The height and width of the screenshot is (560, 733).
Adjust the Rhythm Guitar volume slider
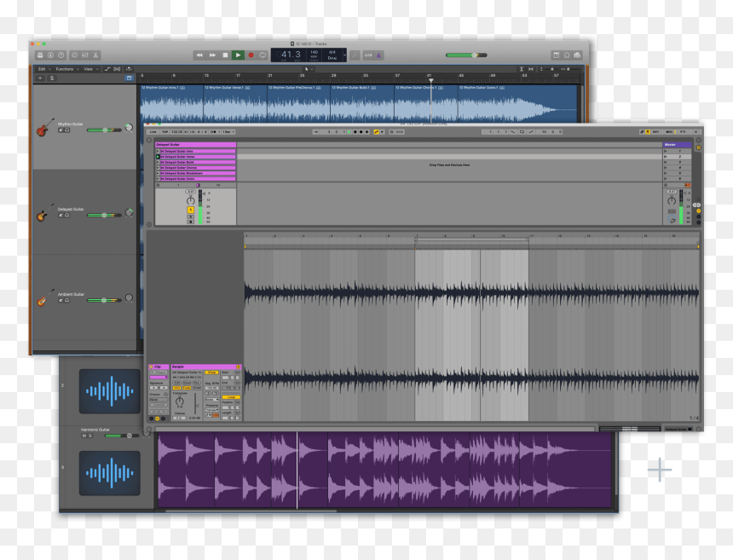pyautogui.click(x=104, y=130)
